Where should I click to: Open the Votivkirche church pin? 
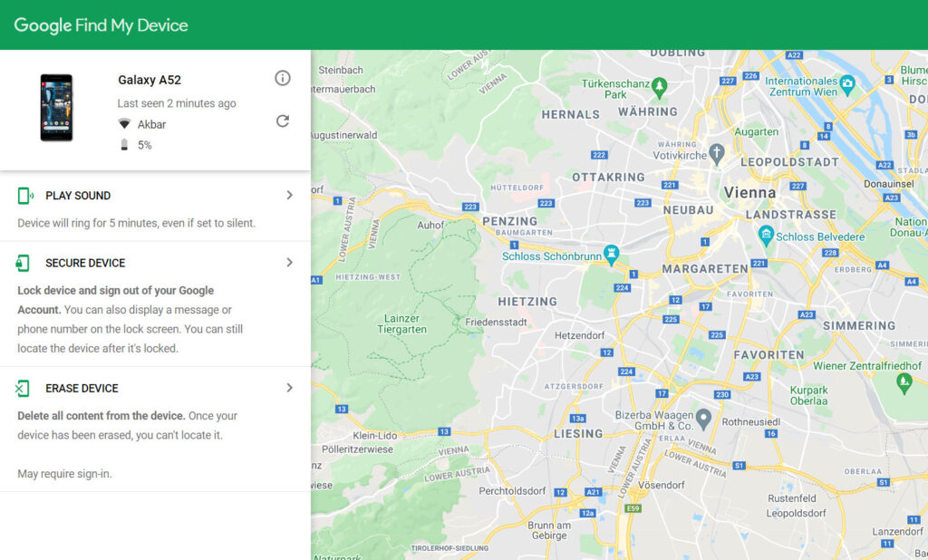[x=717, y=153]
